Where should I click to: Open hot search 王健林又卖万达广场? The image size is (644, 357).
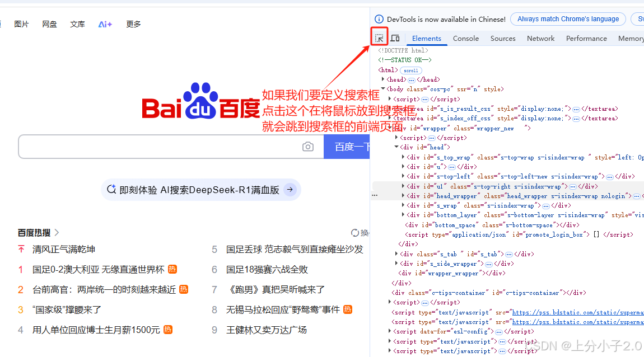[x=266, y=330]
